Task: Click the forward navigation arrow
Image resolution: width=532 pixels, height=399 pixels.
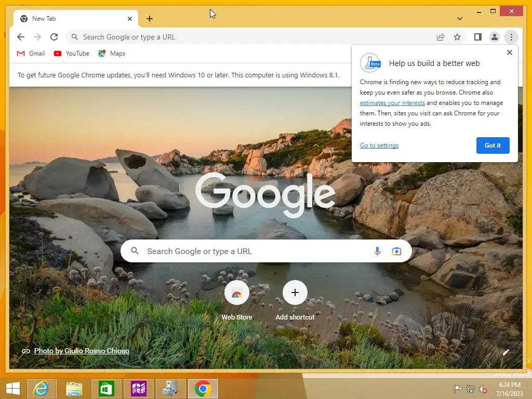Action: pos(37,37)
